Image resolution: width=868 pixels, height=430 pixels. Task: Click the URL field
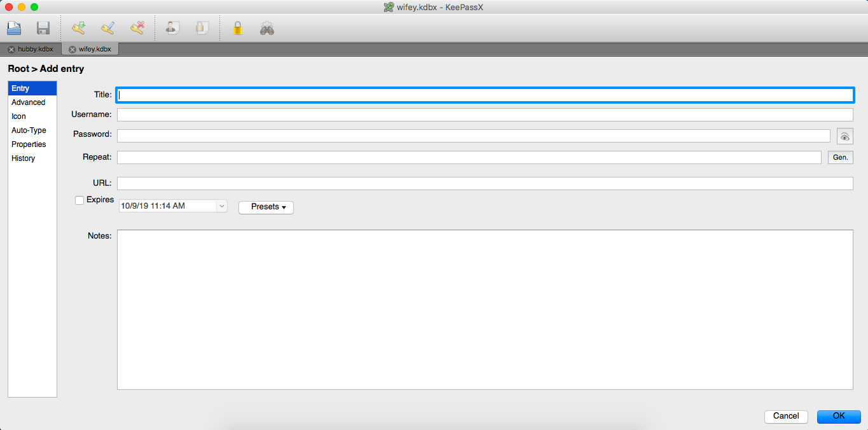pyautogui.click(x=485, y=183)
